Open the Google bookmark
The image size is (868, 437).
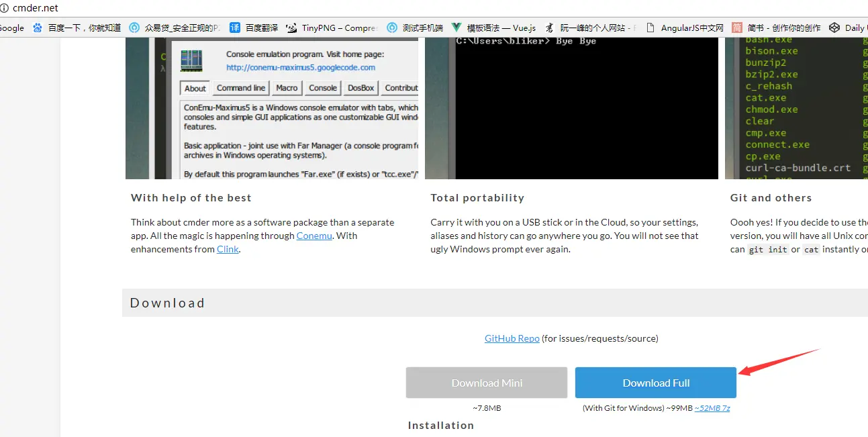(11, 28)
